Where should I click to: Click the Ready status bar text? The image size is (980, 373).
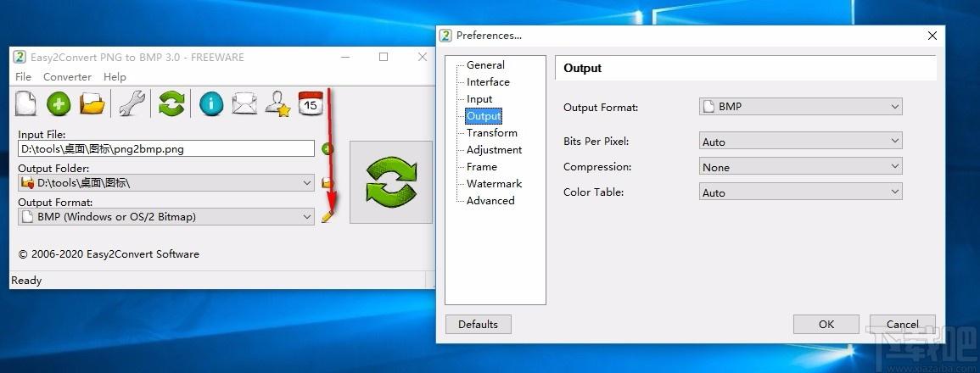26,281
